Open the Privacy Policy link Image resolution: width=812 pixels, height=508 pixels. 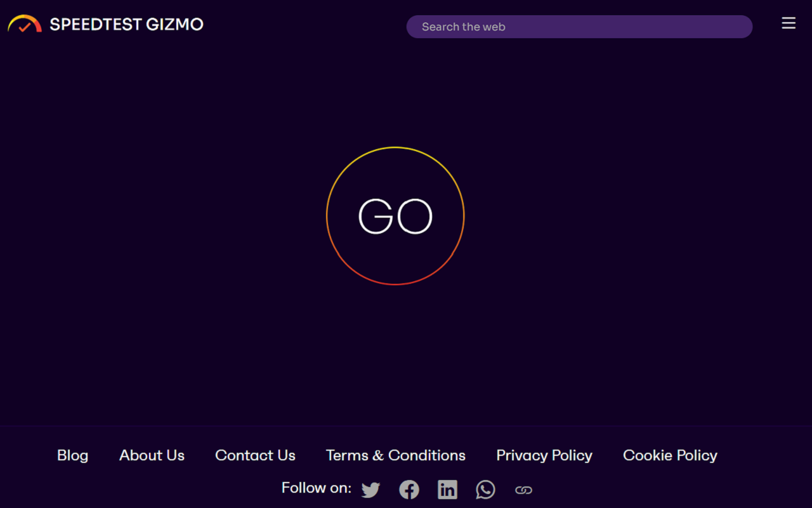click(544, 455)
